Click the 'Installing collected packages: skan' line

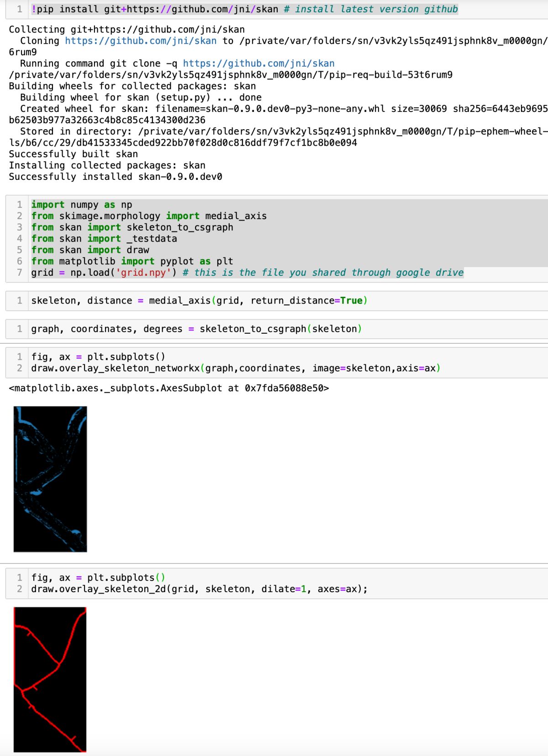(107, 165)
